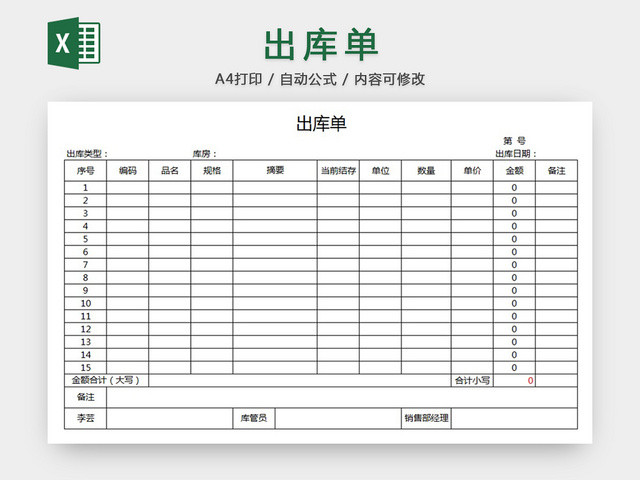640x480 pixels.
Task: Click the empty field next to 销售部经理
Action: [x=514, y=418]
